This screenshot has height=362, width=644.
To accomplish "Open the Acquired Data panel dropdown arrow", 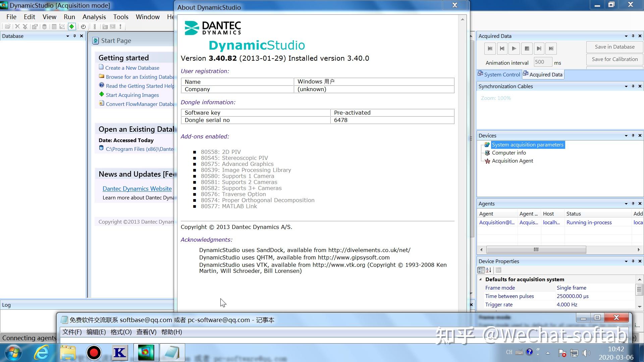I will (x=626, y=36).
